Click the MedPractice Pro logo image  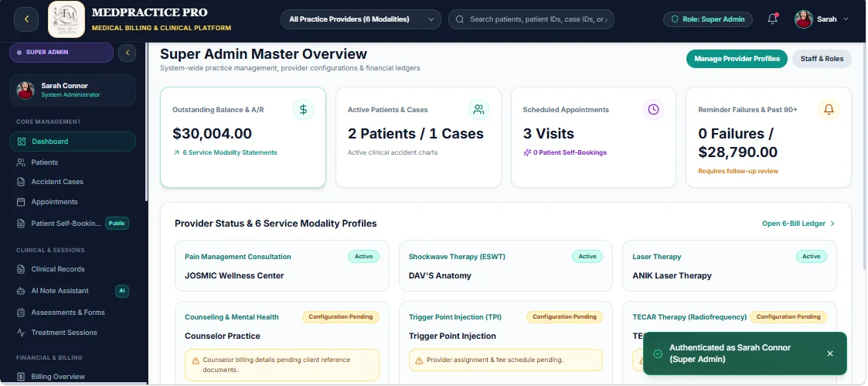point(66,19)
